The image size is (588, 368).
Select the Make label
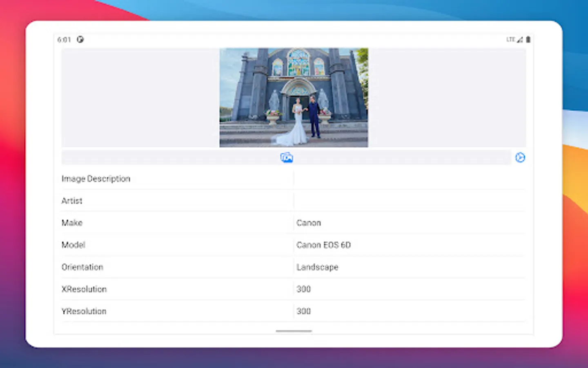coord(72,223)
